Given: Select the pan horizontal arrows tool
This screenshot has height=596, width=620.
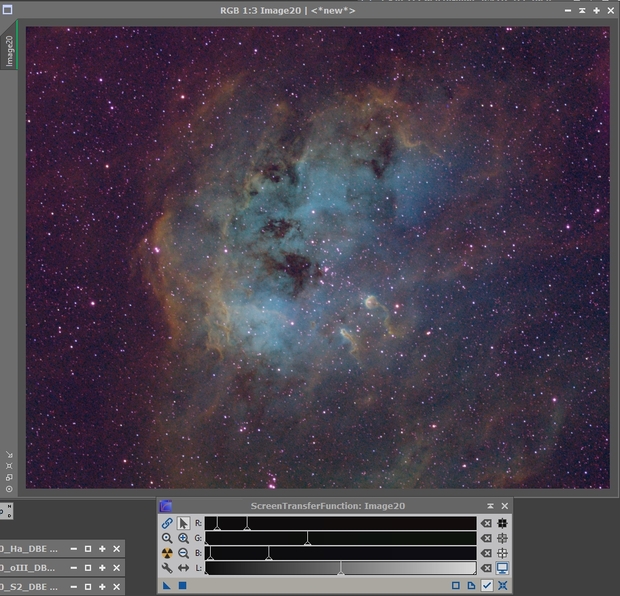Looking at the screenshot, I should (183, 568).
